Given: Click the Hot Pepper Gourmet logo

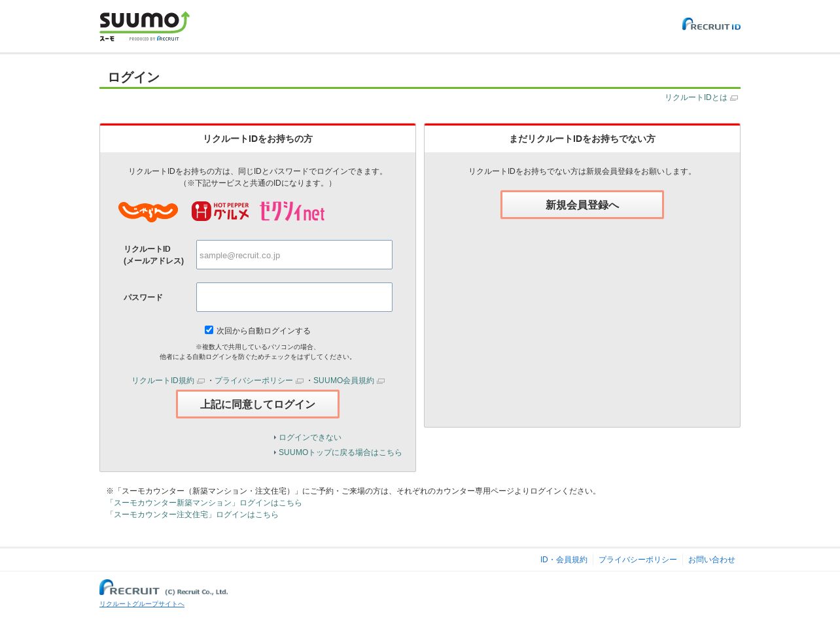Looking at the screenshot, I should (x=220, y=211).
